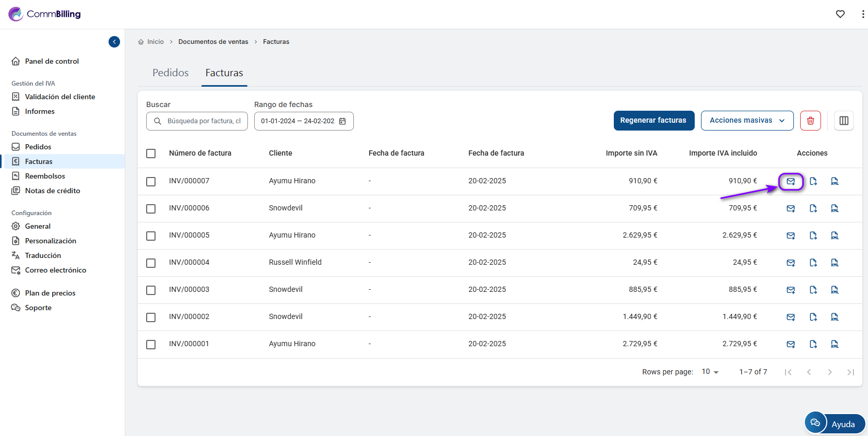This screenshot has height=436, width=868.
Task: Email invoice INV/000001 to the customer
Action: click(x=791, y=345)
